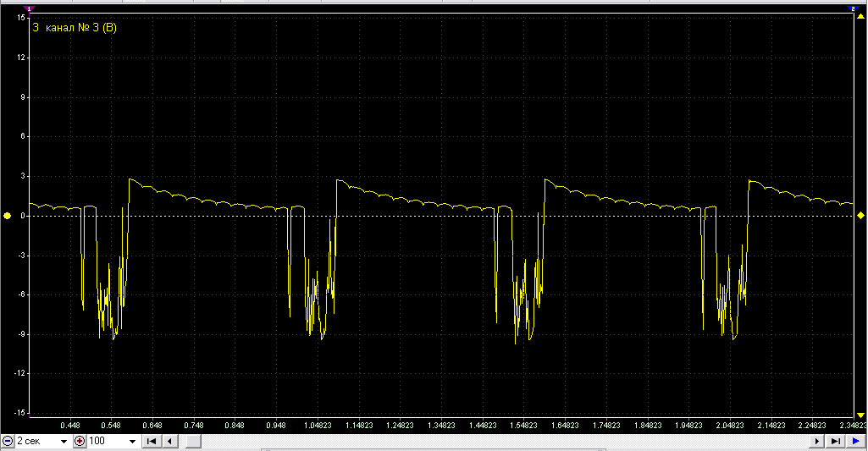Select blue cursor marker 2 at top
The height and width of the screenshot is (451, 868).
pos(853,8)
